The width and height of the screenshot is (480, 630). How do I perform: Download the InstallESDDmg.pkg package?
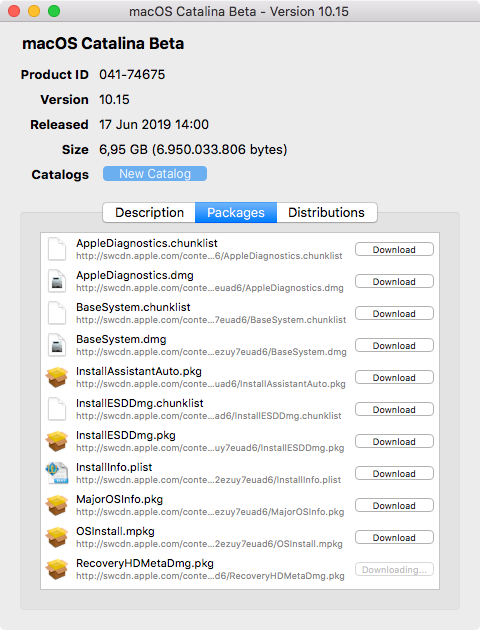pyautogui.click(x=394, y=442)
